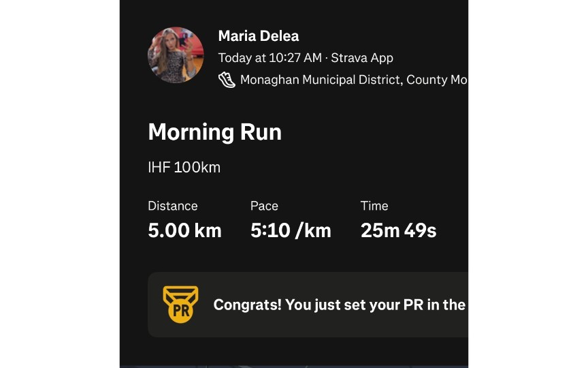The image size is (588, 368).
Task: Select the 5:10 /km pace value
Action: click(x=291, y=230)
